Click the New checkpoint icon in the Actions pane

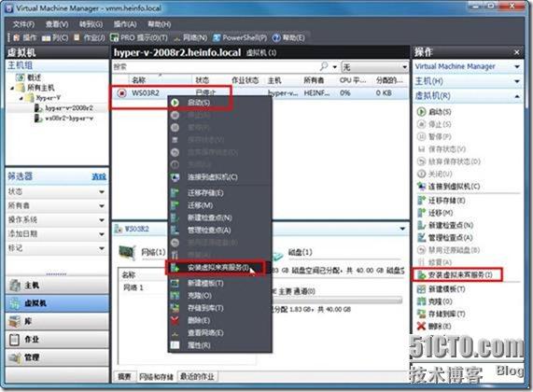(421, 225)
